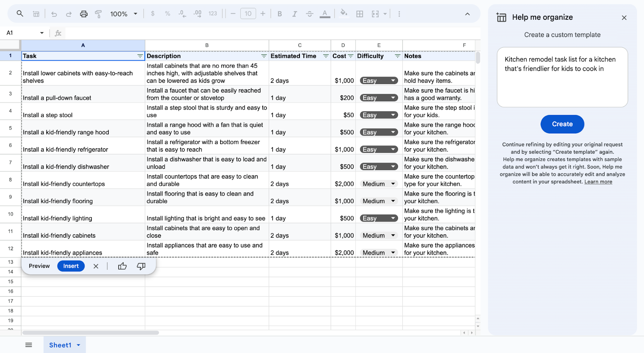
Task: Open the Description column filter icon
Action: [x=264, y=56]
